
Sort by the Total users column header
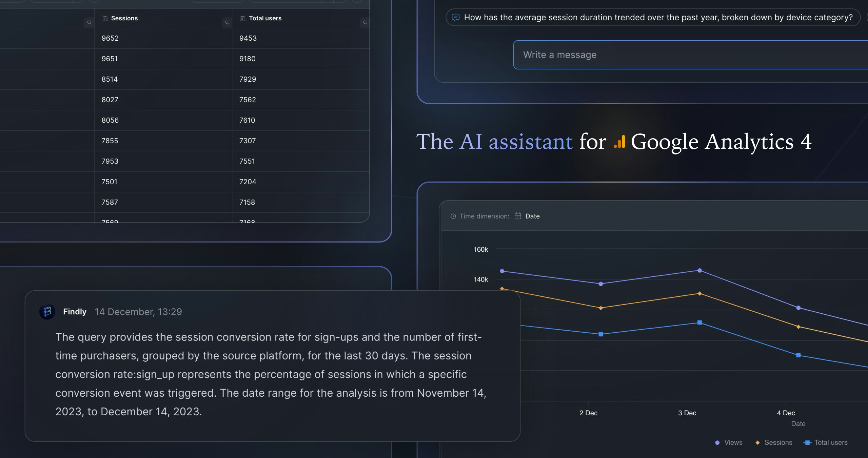(265, 18)
